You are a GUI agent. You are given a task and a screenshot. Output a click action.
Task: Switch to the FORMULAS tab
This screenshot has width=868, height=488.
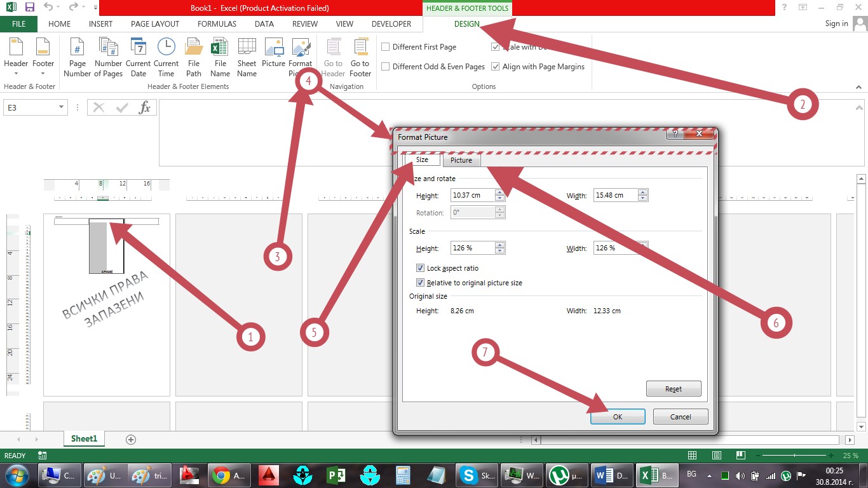coord(217,24)
